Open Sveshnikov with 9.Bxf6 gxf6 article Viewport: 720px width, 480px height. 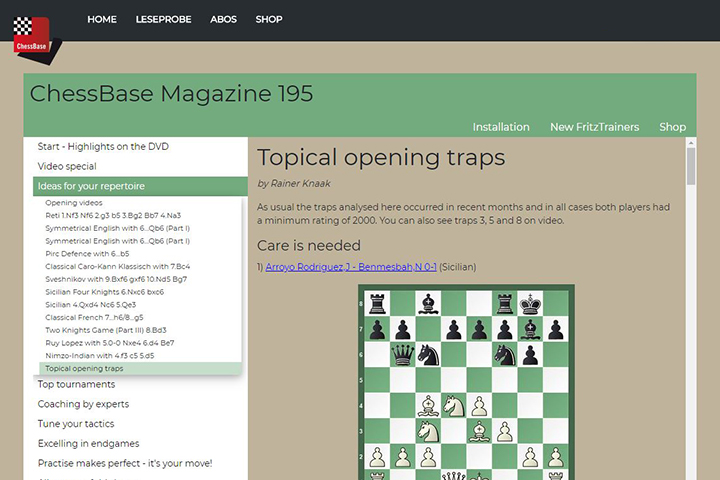[x=116, y=279]
